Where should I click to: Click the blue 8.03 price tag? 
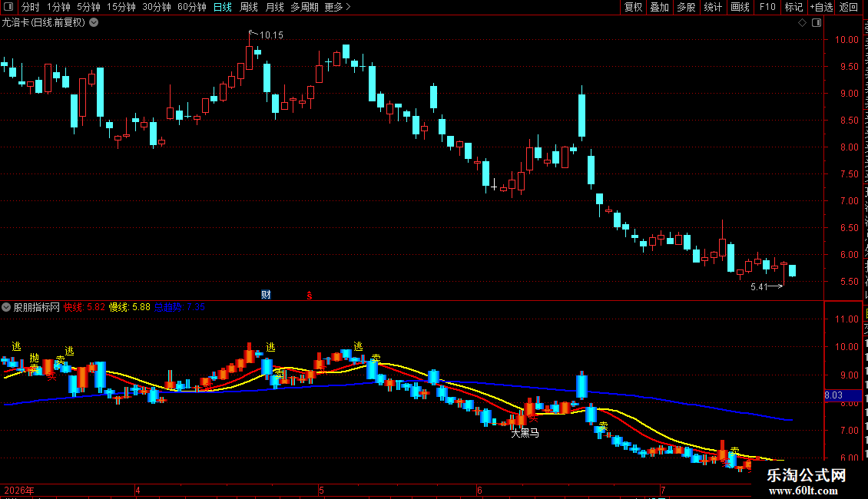coord(843,395)
